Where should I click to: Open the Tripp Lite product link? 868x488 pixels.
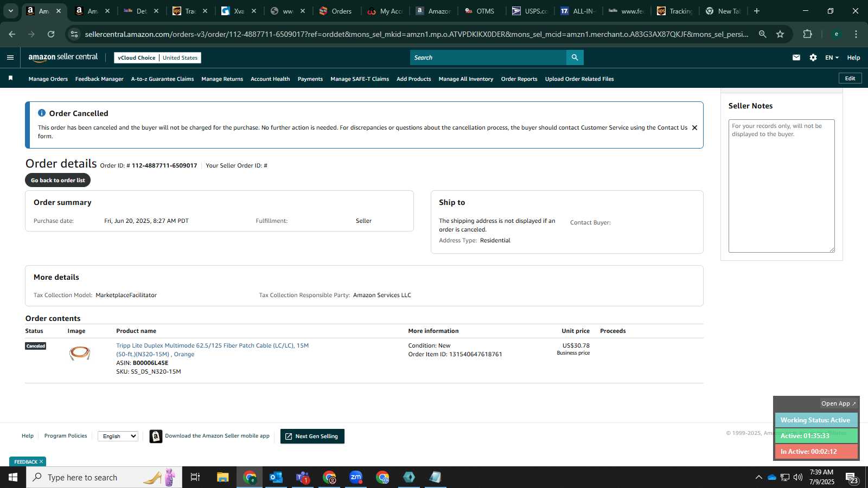(x=212, y=350)
